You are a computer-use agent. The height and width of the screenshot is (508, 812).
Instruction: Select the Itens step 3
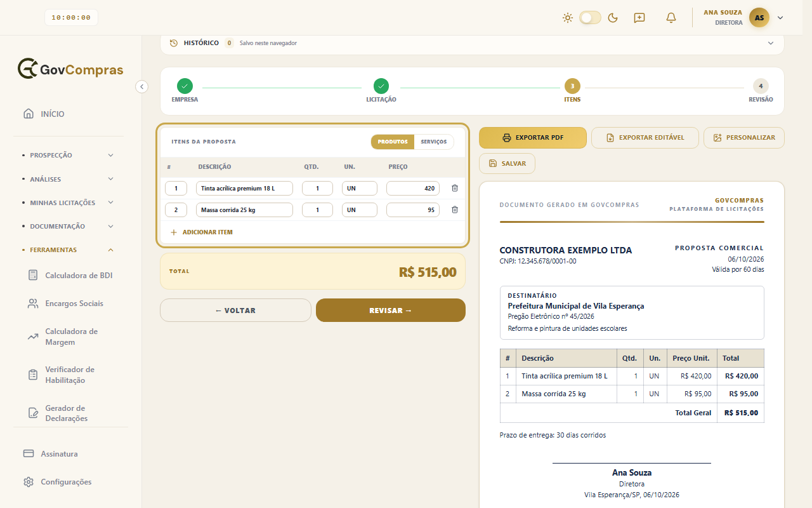[572, 91]
